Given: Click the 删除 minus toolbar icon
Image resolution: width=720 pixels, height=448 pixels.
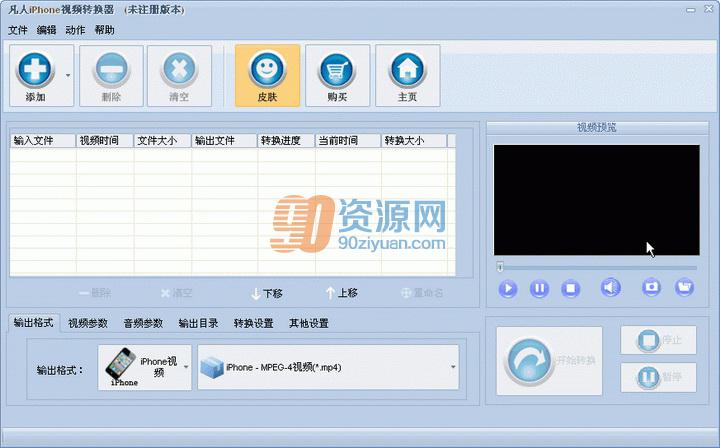Looking at the screenshot, I should coord(112,70).
